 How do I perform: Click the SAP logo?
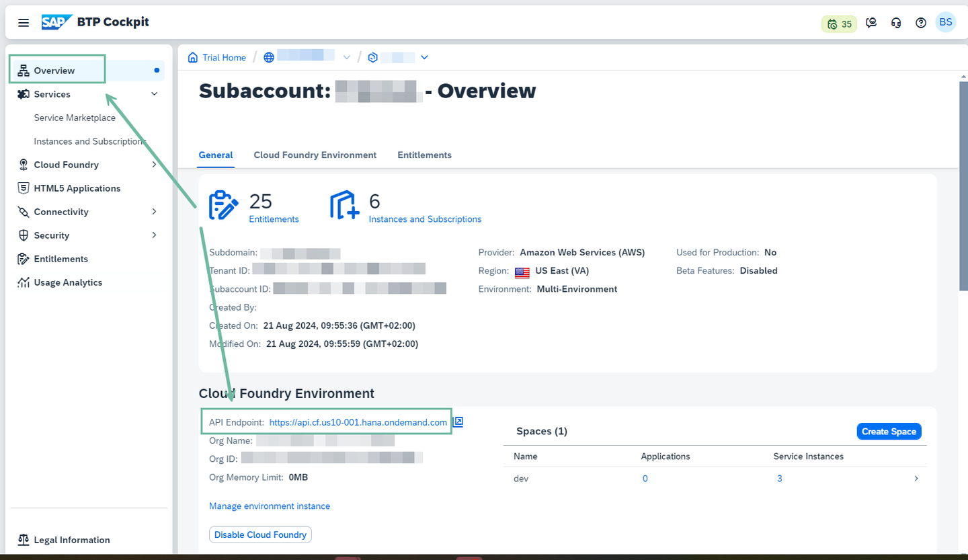(x=56, y=22)
